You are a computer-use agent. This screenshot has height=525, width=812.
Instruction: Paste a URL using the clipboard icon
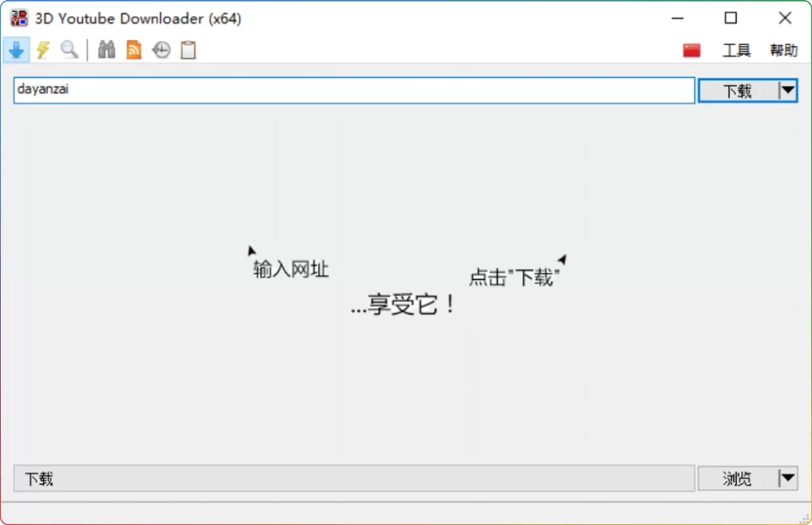click(187, 49)
